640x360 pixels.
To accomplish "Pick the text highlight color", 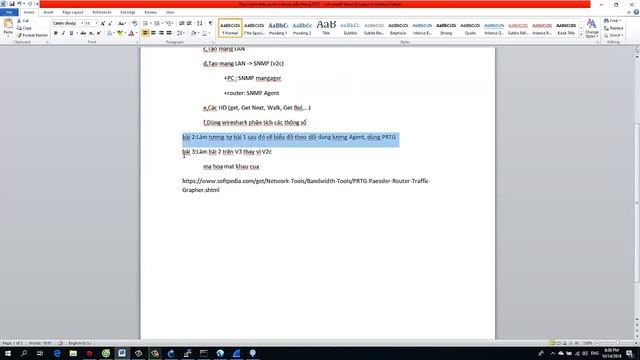I will 119,33.
